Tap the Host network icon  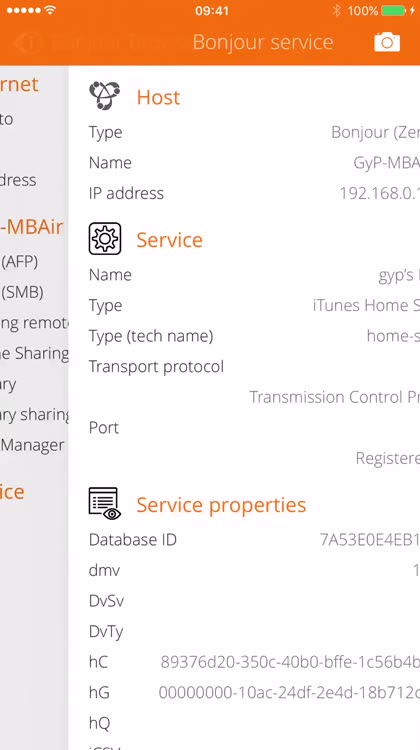tap(105, 95)
